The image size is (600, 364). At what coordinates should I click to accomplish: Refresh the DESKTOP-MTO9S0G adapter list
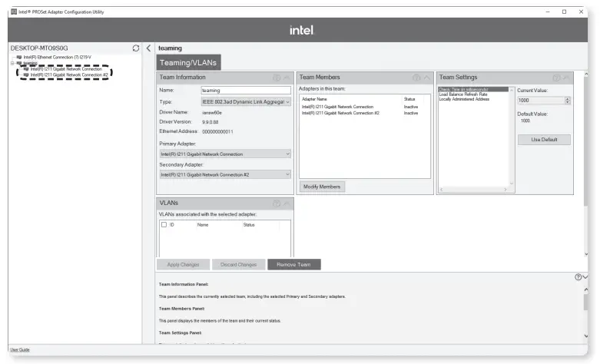click(x=136, y=48)
